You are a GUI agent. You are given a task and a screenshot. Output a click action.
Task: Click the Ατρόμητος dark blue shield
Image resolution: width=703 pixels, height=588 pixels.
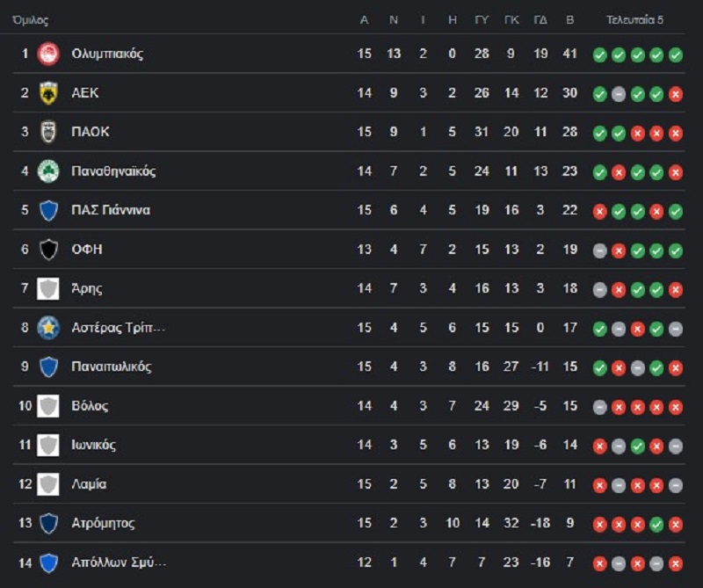[48, 523]
